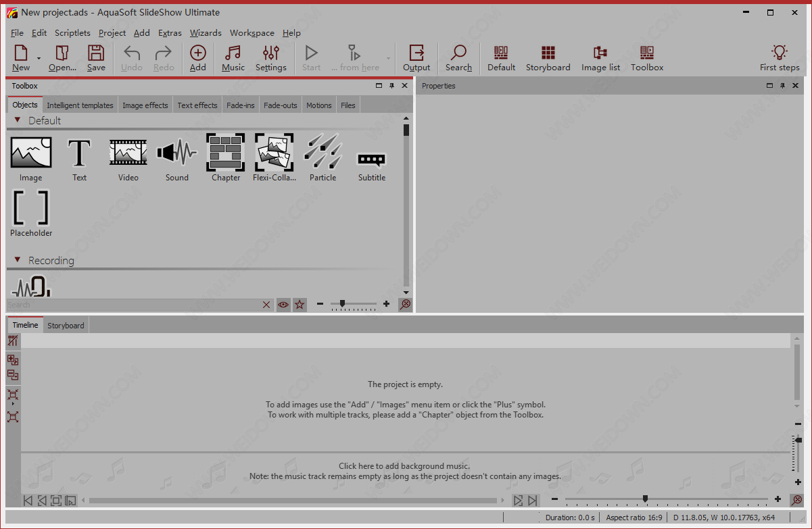
Task: Open the Edit menu
Action: (x=39, y=32)
